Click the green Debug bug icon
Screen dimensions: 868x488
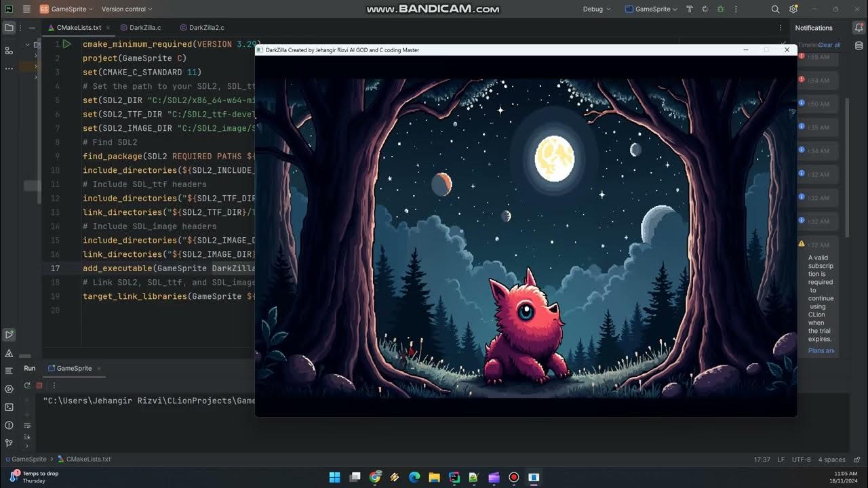pyautogui.click(x=720, y=9)
